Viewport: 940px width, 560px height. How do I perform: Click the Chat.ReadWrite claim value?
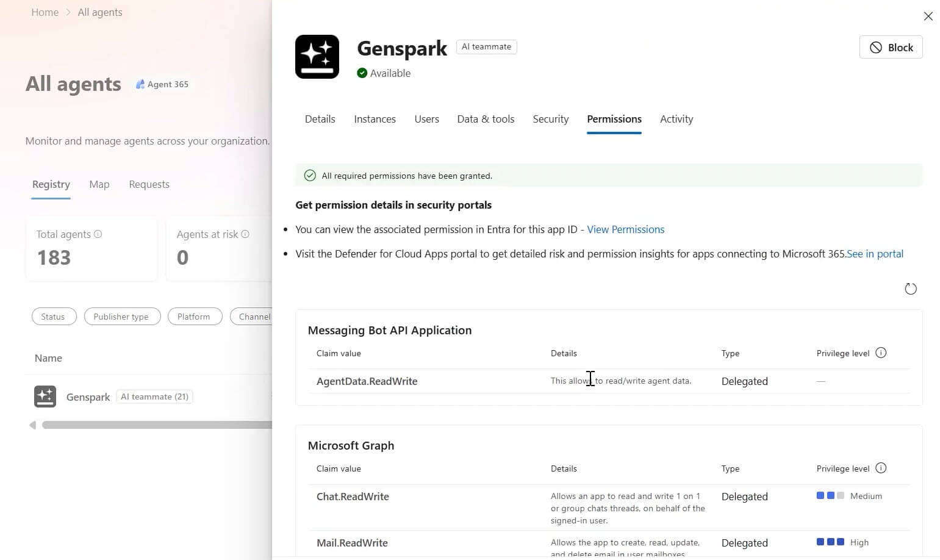pyautogui.click(x=353, y=497)
